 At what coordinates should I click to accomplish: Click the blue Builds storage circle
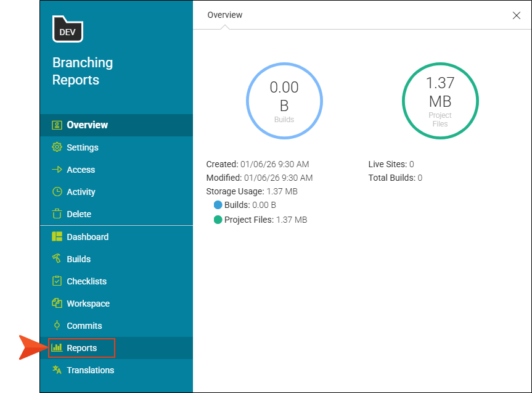pyautogui.click(x=284, y=101)
